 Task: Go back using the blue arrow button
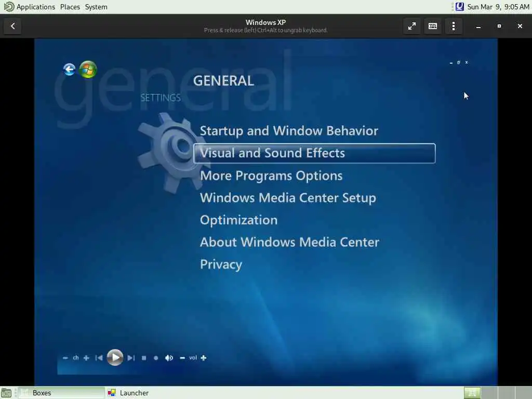pos(69,70)
